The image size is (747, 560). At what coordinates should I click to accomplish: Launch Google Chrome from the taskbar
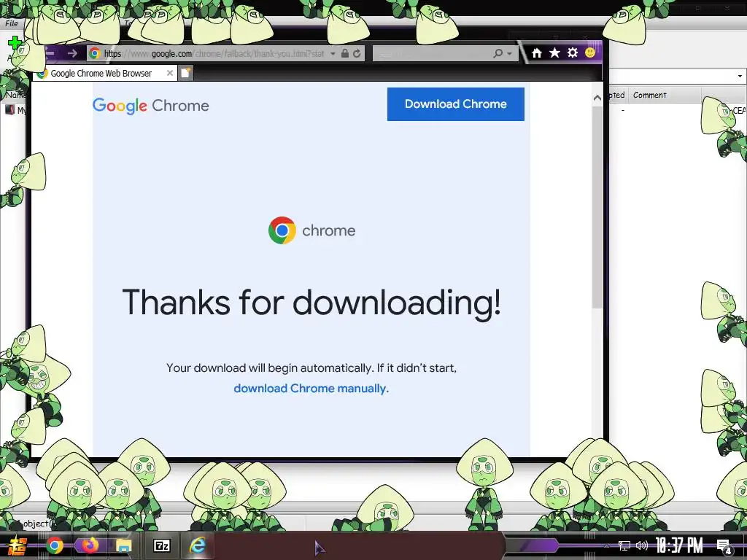point(55,545)
